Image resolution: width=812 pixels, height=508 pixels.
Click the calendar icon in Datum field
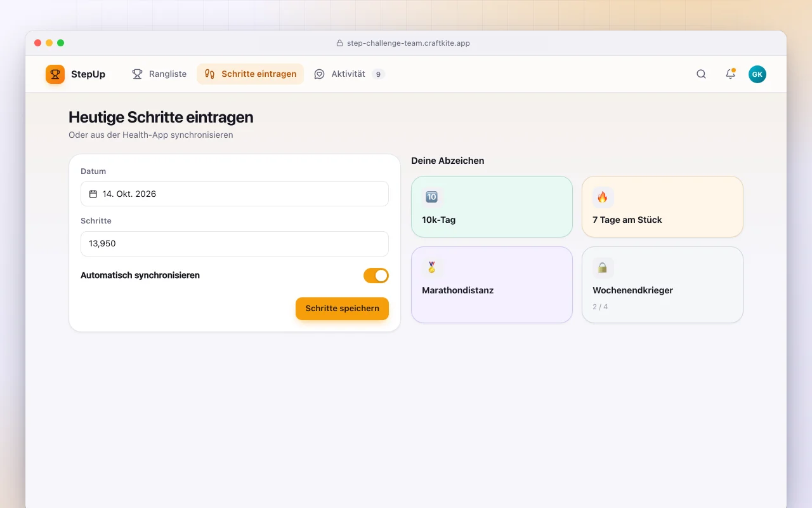[93, 194]
